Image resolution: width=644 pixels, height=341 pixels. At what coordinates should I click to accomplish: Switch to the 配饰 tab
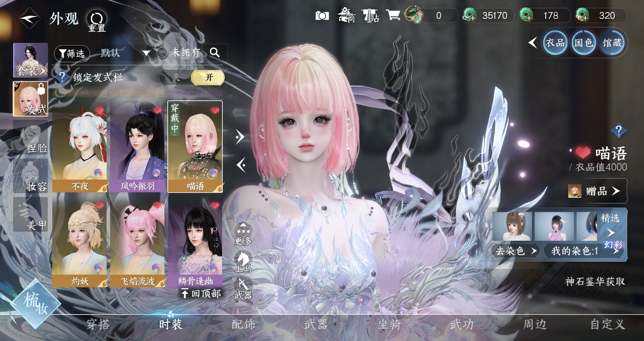pyautogui.click(x=243, y=324)
